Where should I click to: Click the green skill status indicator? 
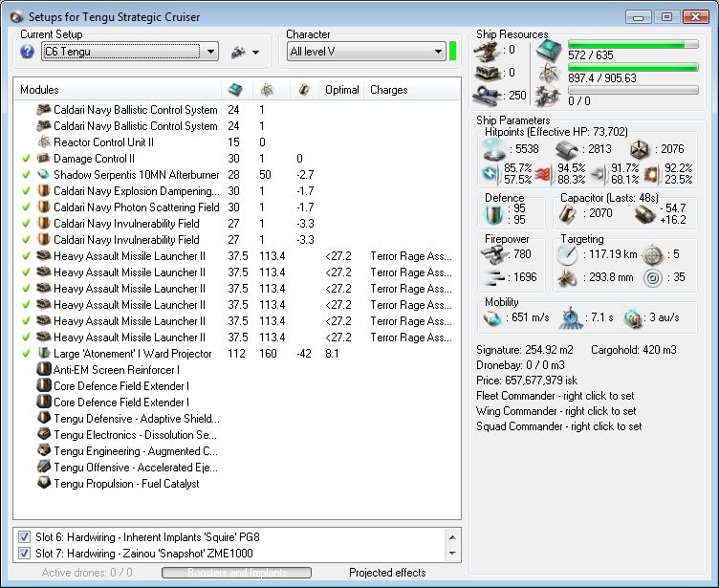pos(452,52)
